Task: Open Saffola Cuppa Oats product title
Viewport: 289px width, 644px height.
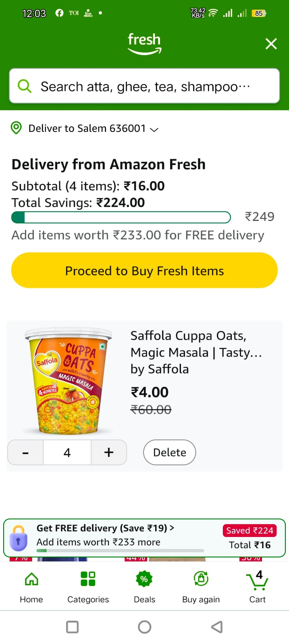Action: click(x=196, y=352)
